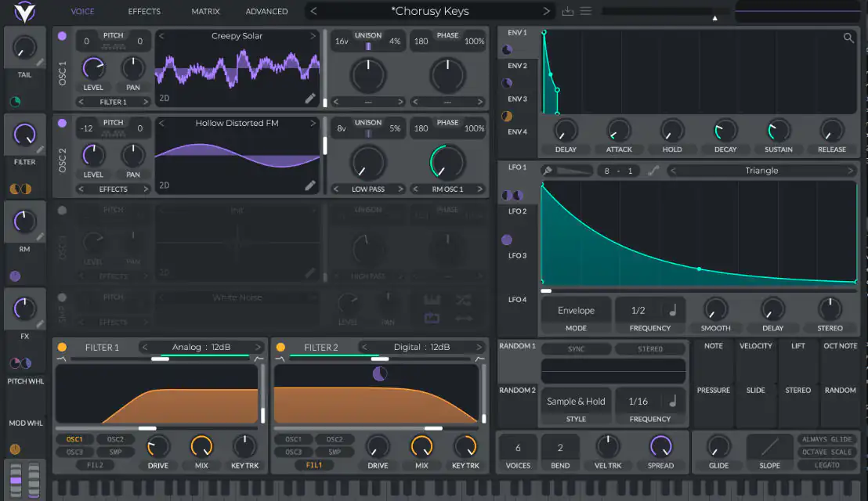
Task: Click the VELOCITY modulation source
Action: (x=756, y=346)
